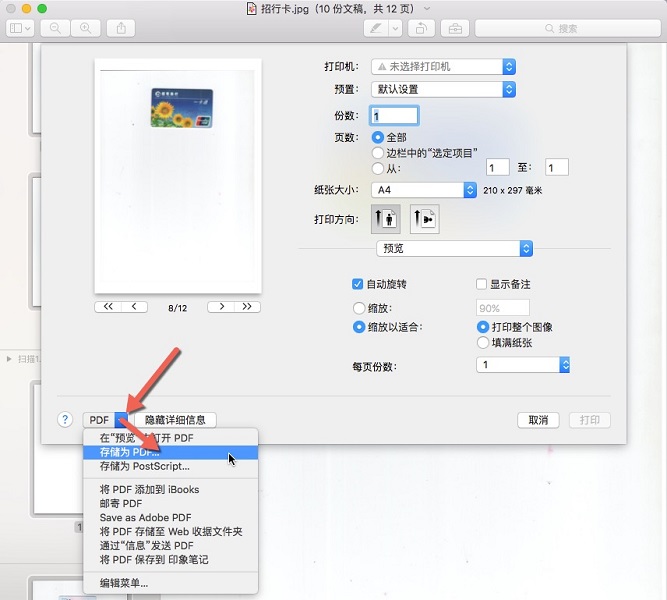Open the A4 paper size dropdown
667x600 pixels.
[x=423, y=190]
